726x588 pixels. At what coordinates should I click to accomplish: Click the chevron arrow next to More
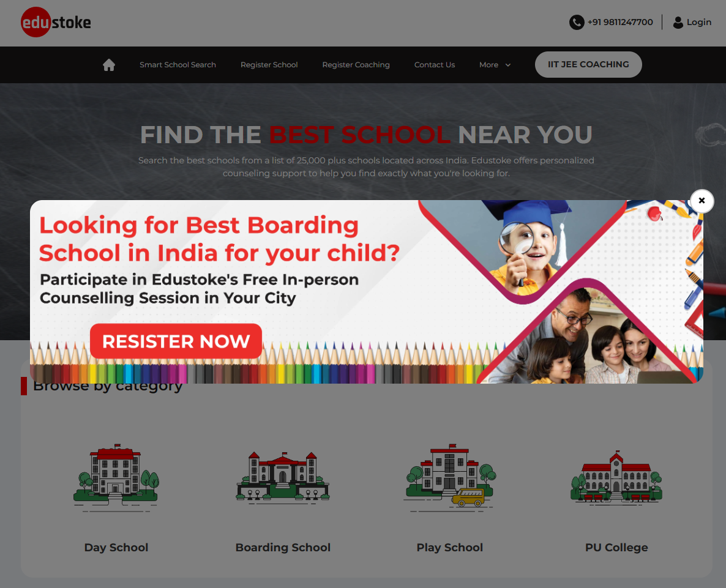coord(508,65)
